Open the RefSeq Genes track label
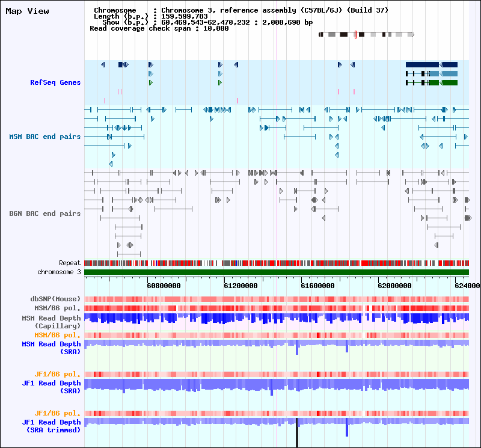The height and width of the screenshot is (448, 481). [55, 82]
